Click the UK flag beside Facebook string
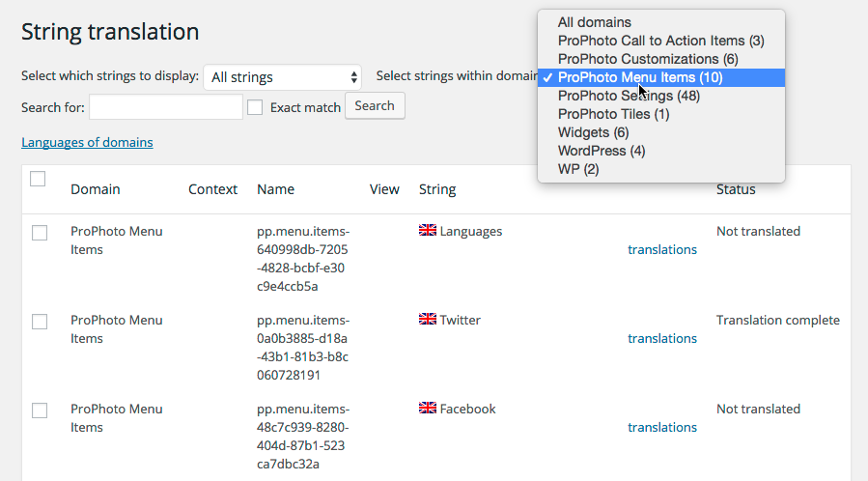868x481 pixels. coord(428,408)
